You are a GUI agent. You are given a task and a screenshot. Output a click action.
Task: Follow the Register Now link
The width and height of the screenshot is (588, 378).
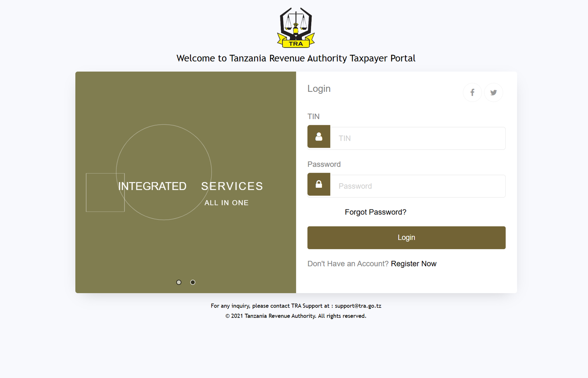click(413, 264)
